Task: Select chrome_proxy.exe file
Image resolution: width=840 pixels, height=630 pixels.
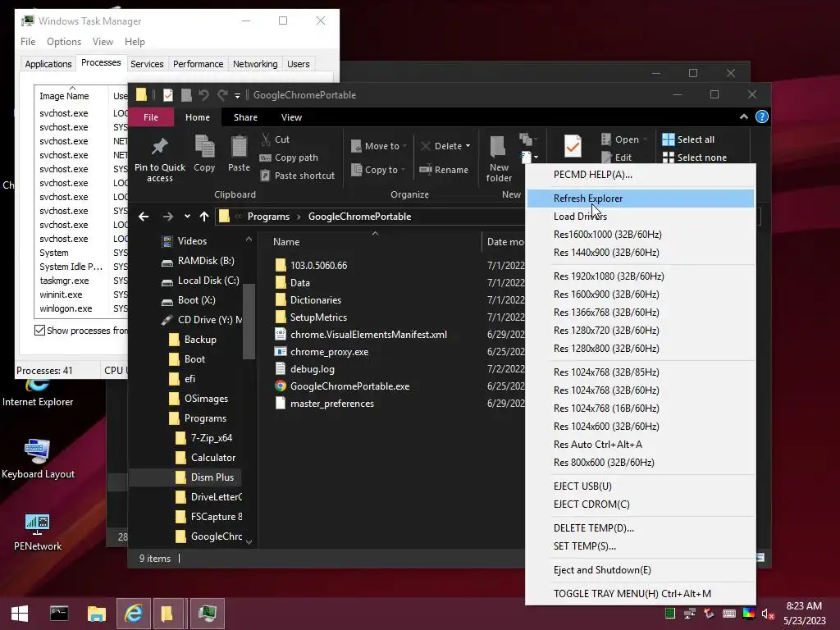Action: (x=329, y=352)
